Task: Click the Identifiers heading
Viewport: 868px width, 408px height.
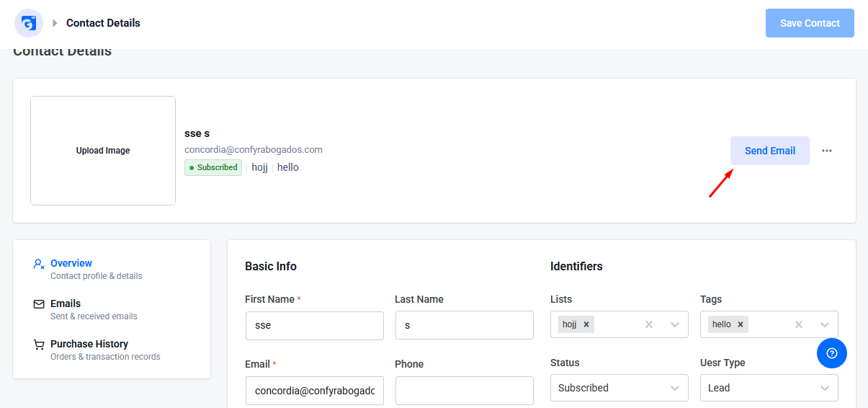Action: coord(576,266)
